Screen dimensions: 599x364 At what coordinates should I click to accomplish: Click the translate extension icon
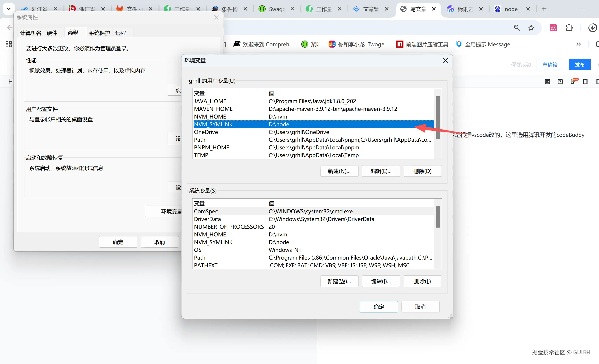[553, 28]
